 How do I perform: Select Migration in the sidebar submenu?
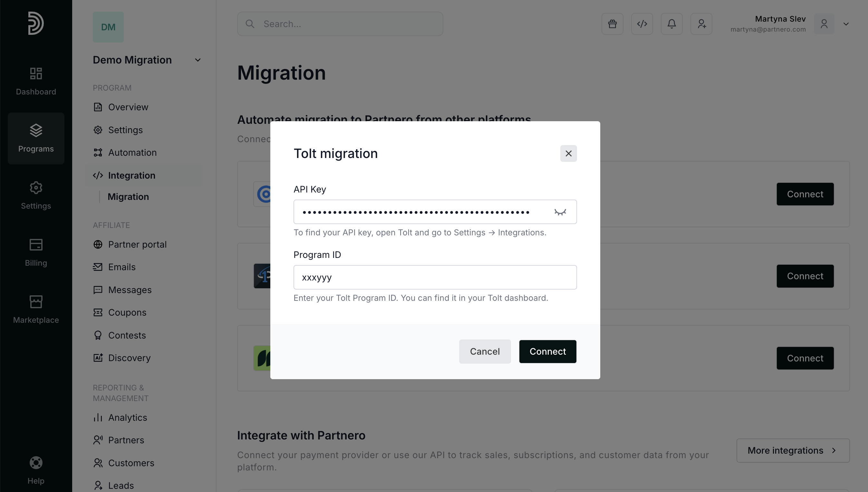coord(128,197)
